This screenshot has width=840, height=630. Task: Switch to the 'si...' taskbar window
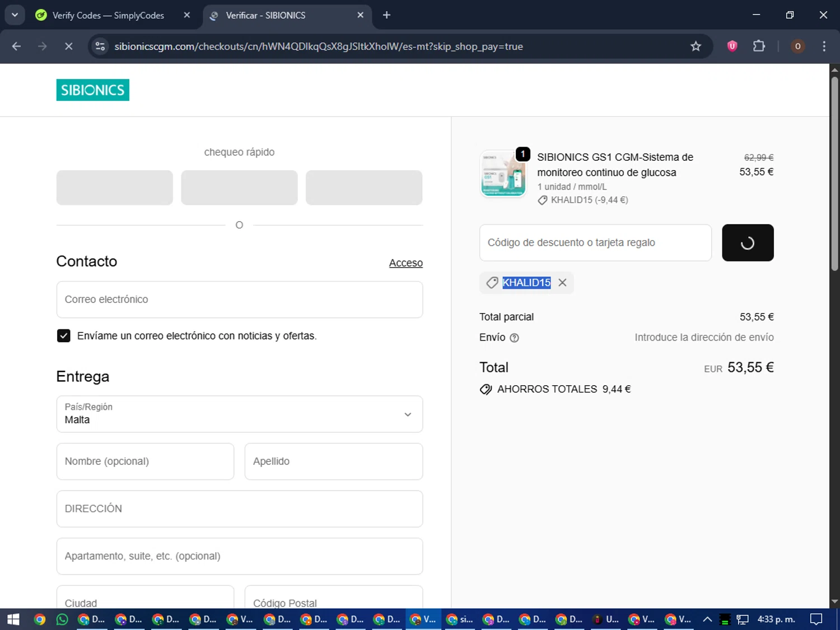point(460,619)
